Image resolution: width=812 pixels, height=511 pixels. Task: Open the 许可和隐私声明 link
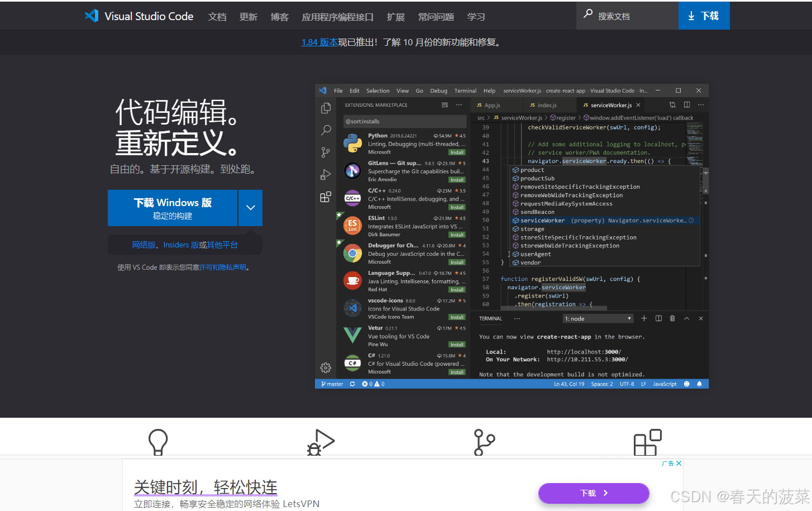222,268
